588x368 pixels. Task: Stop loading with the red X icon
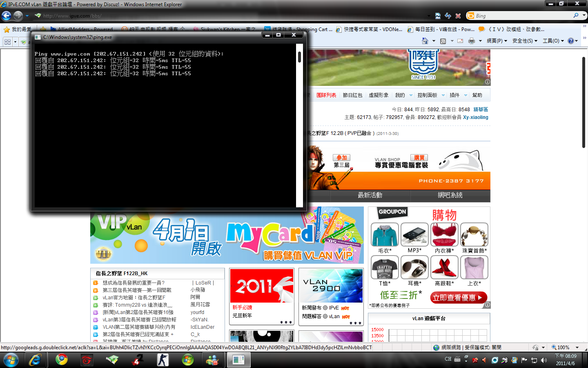click(x=458, y=16)
